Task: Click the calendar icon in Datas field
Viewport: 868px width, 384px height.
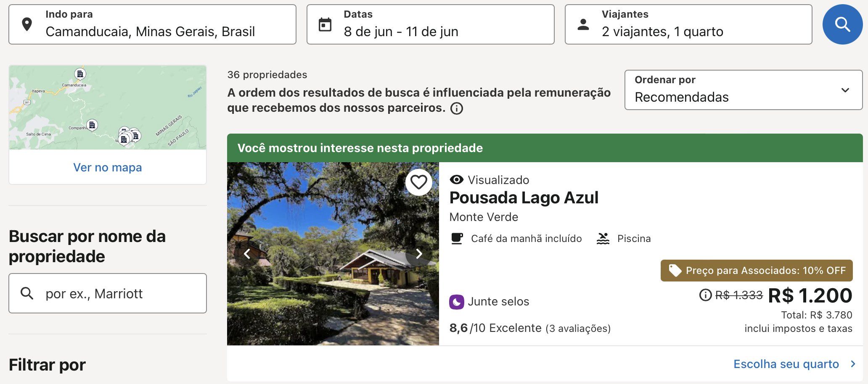Action: coord(325,25)
